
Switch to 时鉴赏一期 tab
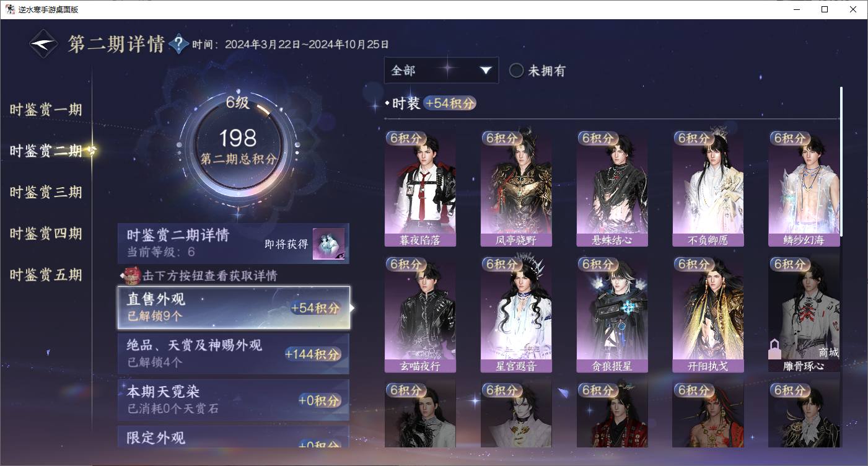tap(46, 110)
